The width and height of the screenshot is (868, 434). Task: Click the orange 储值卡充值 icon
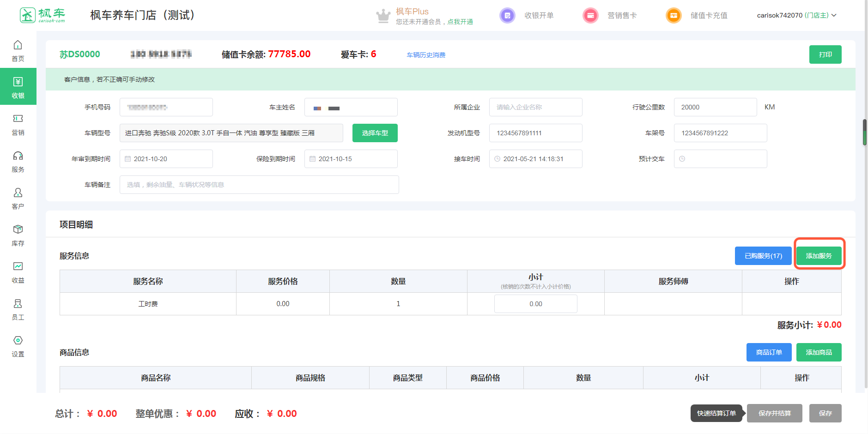[674, 15]
